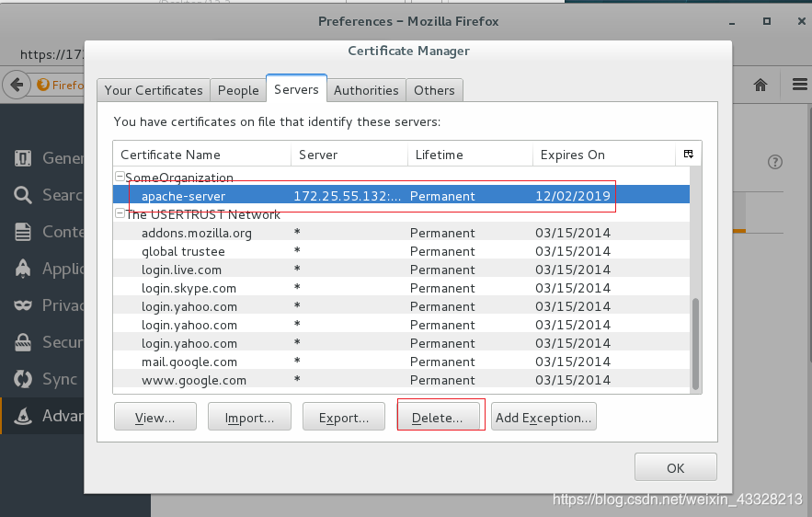Image resolution: width=812 pixels, height=517 pixels.
Task: Select The USERTRUST Network group label
Action: pyautogui.click(x=203, y=214)
